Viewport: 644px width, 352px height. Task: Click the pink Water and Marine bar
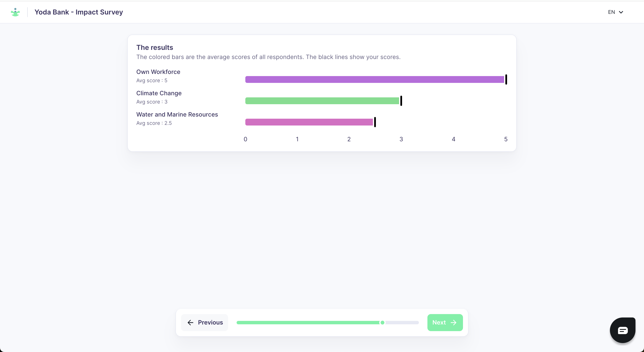point(309,122)
